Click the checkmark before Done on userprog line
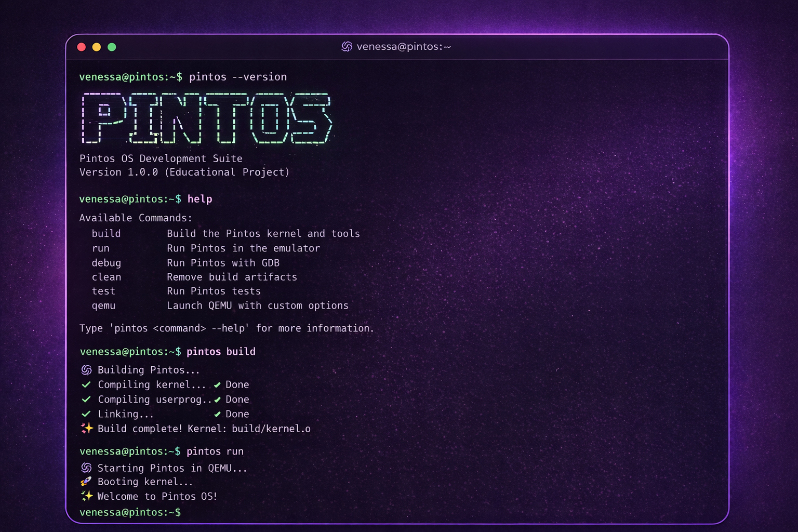 pyautogui.click(x=217, y=400)
